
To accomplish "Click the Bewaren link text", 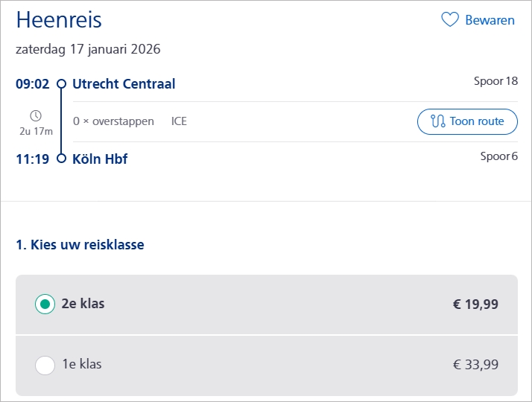I will [490, 20].
